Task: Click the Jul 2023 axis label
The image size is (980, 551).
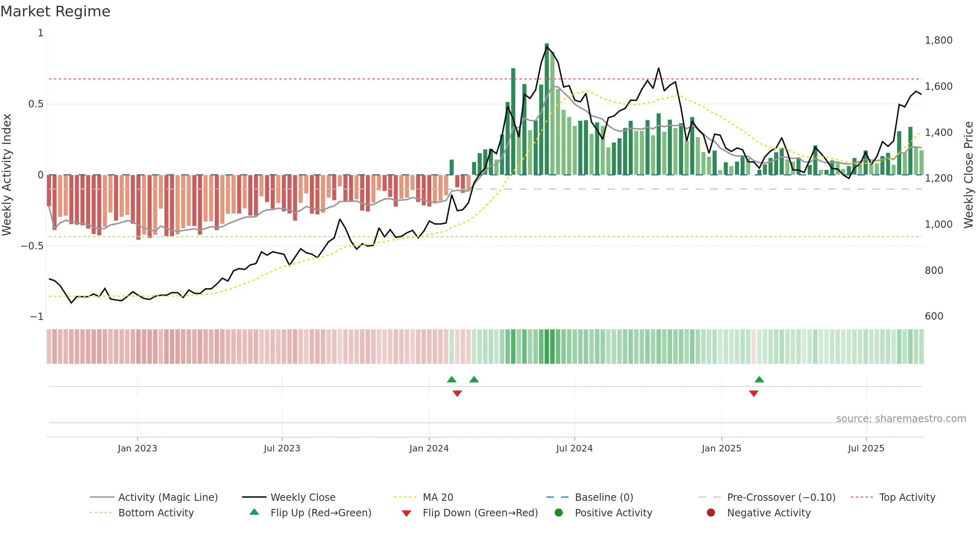Action: [282, 448]
